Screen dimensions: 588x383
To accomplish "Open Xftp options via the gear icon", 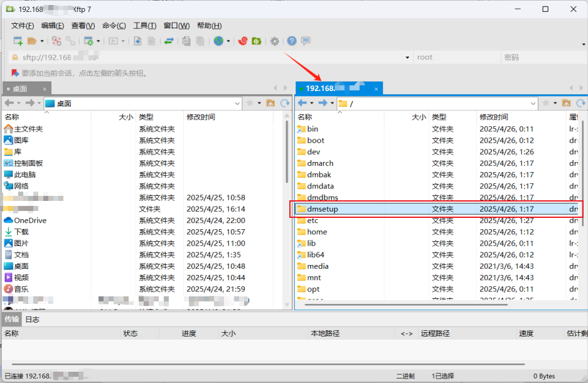I will tap(275, 41).
